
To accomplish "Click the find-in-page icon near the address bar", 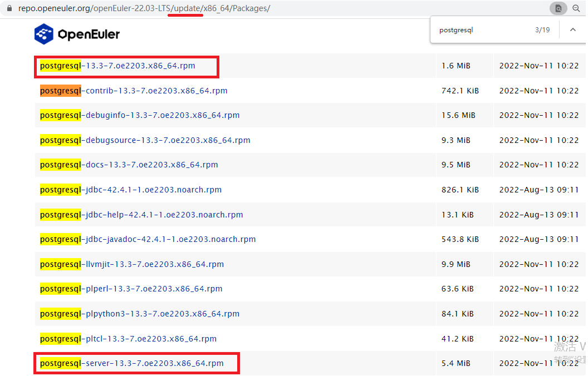I will [x=558, y=8].
